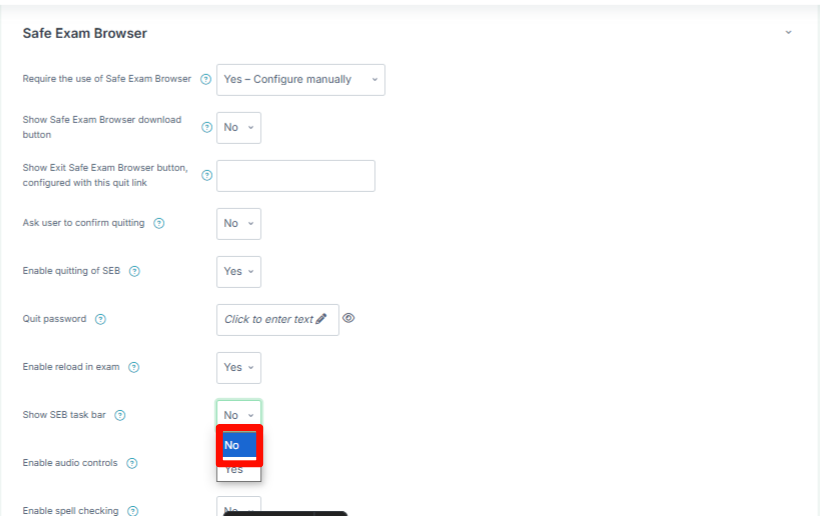This screenshot has width=820, height=516.
Task: Click Quit password help icon
Action: pyautogui.click(x=100, y=319)
